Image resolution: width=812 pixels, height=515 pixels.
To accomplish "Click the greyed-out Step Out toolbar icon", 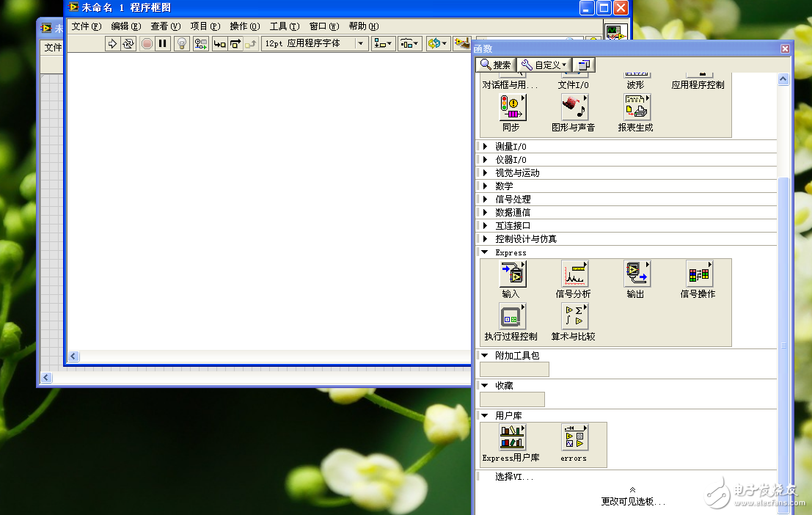I will point(251,43).
